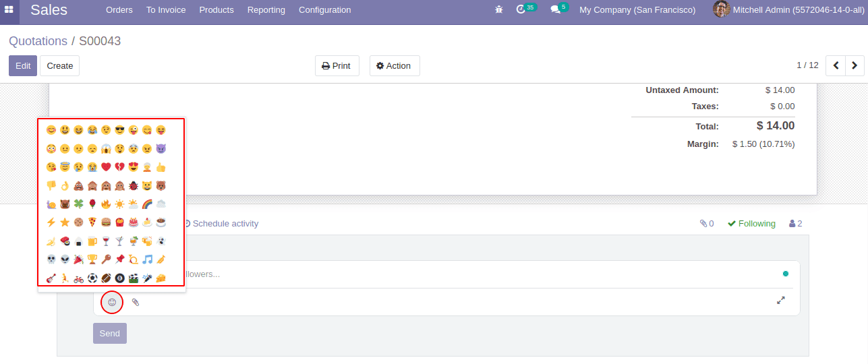Open the full composer expand icon
Viewport: 868px width, 364px height.
[x=781, y=301]
